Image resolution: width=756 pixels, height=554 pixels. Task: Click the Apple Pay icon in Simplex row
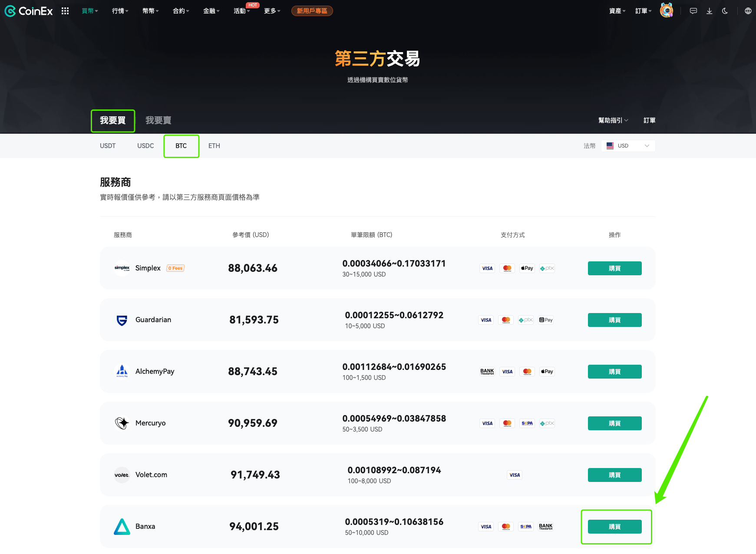[527, 268]
